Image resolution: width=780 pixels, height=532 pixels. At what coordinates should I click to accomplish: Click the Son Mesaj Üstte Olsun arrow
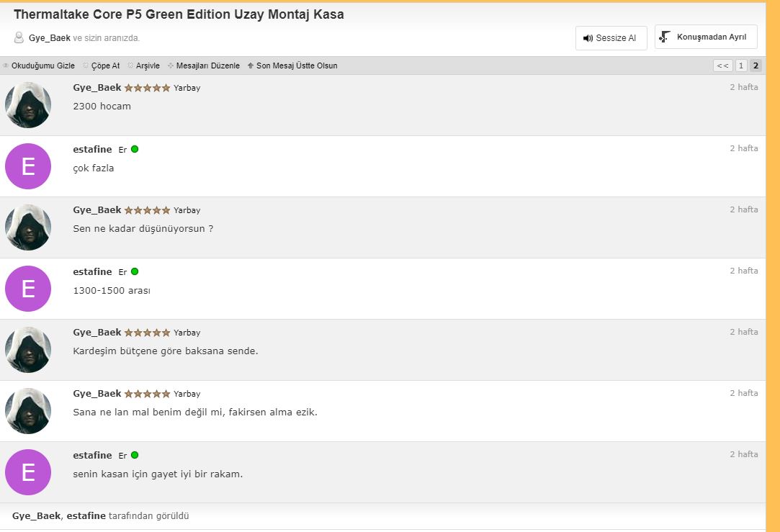(x=250, y=66)
